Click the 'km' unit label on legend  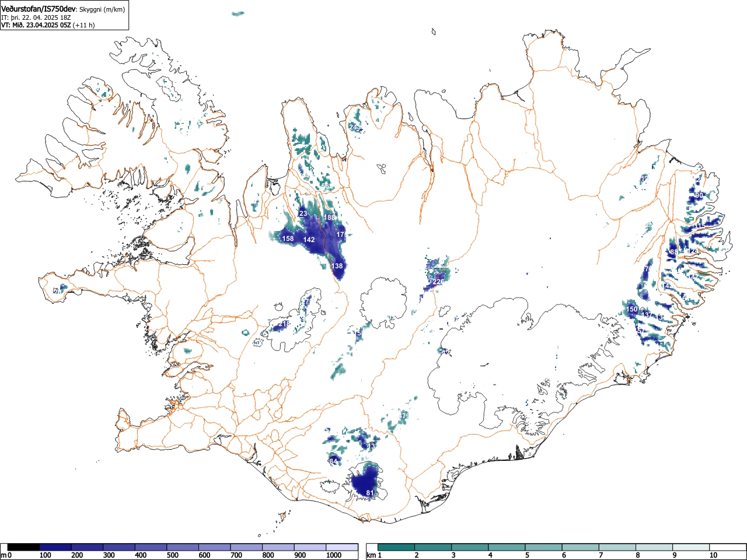pos(371,555)
